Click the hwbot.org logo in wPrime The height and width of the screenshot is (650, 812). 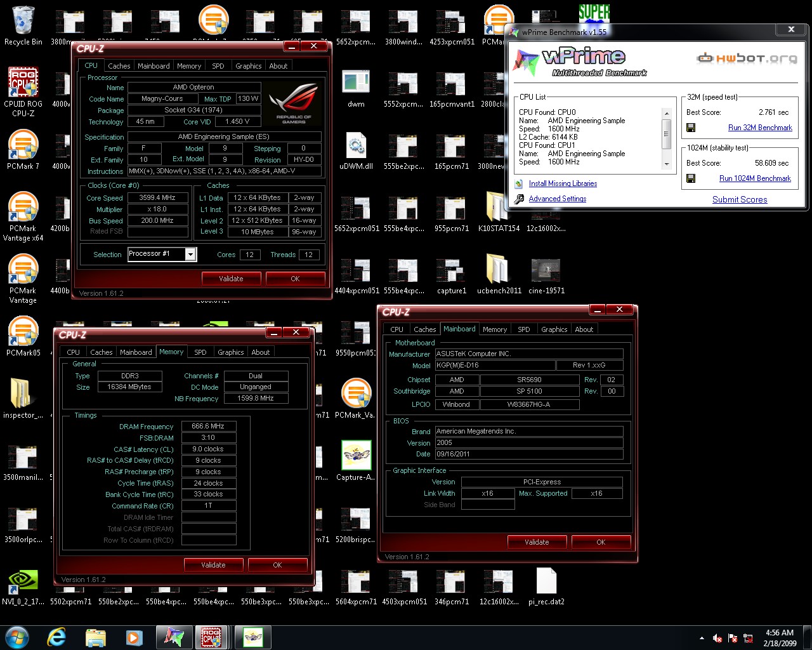[x=747, y=58]
